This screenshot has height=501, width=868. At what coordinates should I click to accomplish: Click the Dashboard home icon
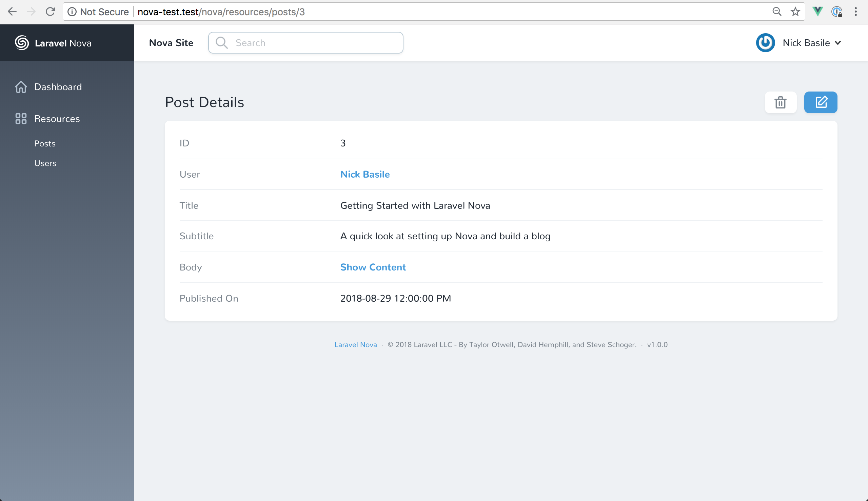21,87
